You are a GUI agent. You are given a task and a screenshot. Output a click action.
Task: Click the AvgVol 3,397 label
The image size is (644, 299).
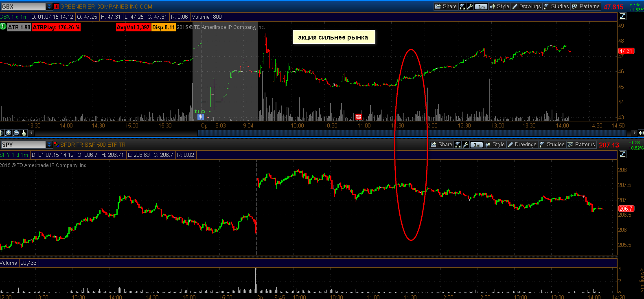click(x=133, y=27)
